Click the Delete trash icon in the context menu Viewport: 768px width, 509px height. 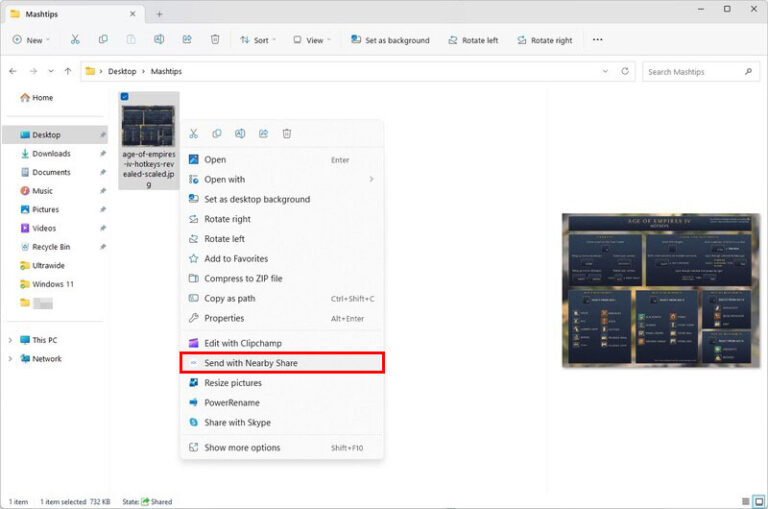[x=287, y=133]
